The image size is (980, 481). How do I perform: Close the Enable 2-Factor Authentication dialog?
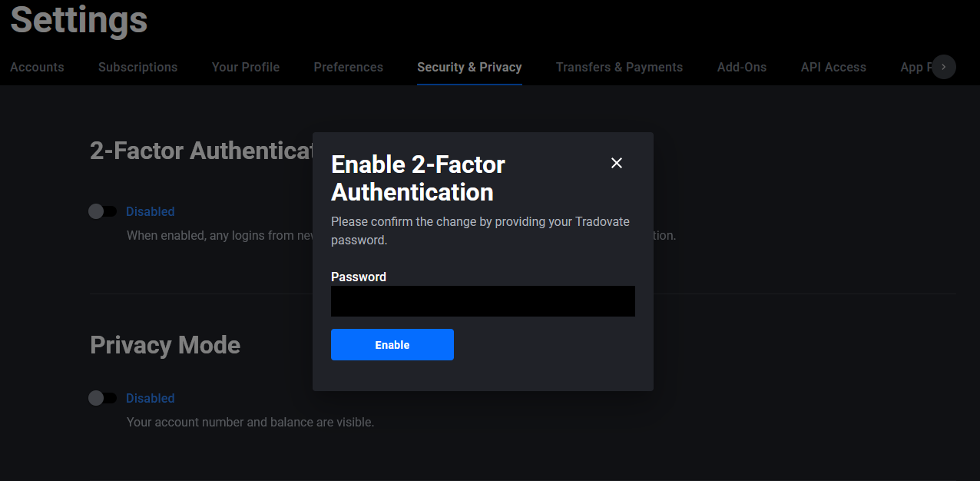pos(616,163)
